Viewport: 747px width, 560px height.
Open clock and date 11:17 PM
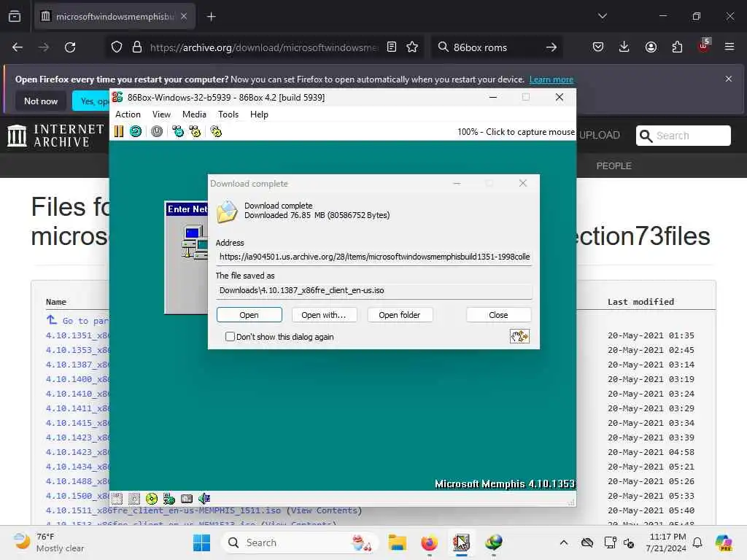tap(665, 542)
